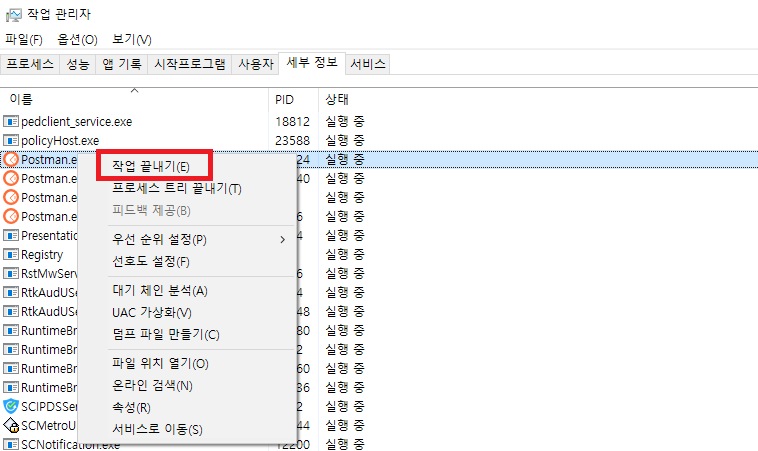Click the pedclient_service.exe process icon

11,121
